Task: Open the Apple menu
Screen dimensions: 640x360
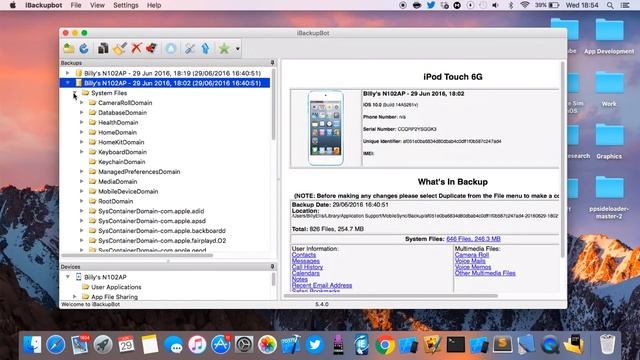Action: pos(13,5)
